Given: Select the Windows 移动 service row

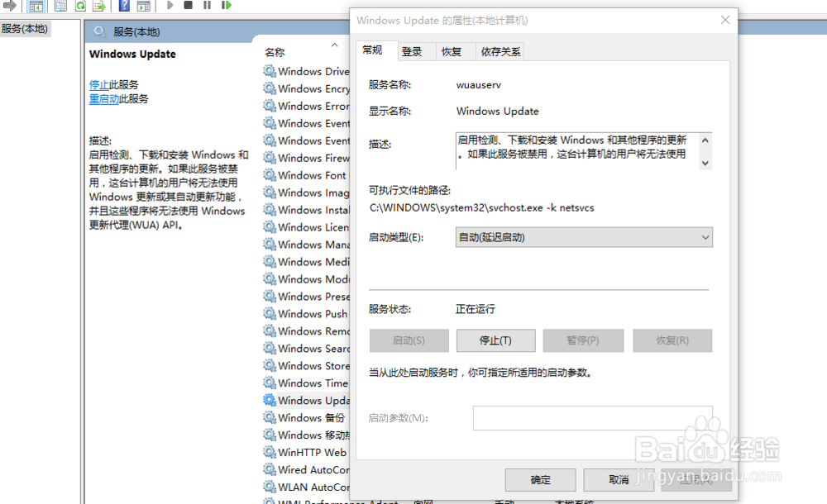Looking at the screenshot, I should click(307, 435).
